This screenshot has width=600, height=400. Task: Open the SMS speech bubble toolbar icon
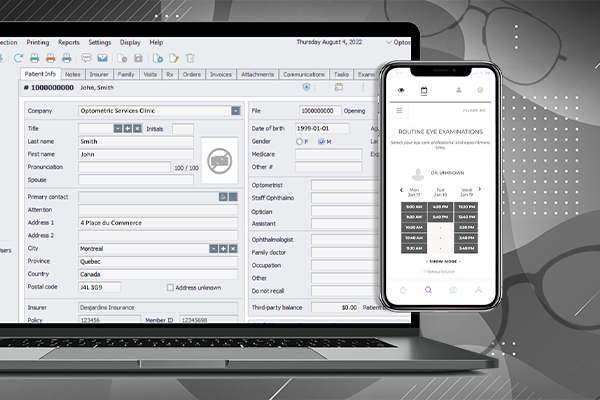click(x=86, y=58)
